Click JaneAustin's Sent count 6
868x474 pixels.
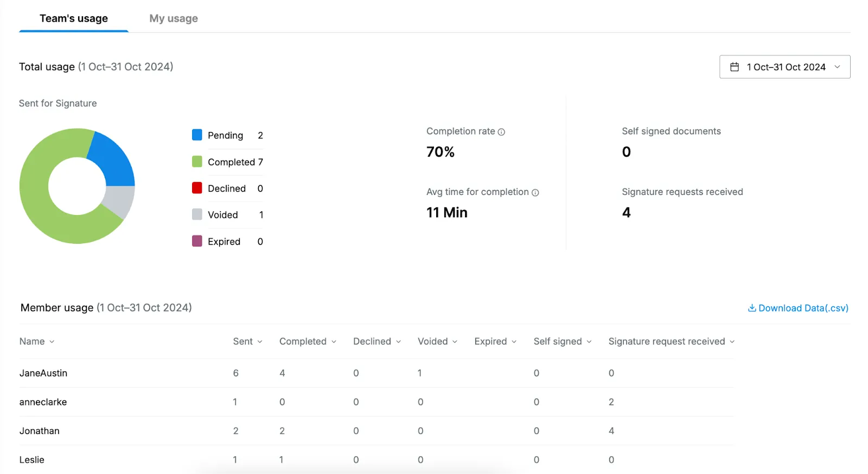click(236, 373)
